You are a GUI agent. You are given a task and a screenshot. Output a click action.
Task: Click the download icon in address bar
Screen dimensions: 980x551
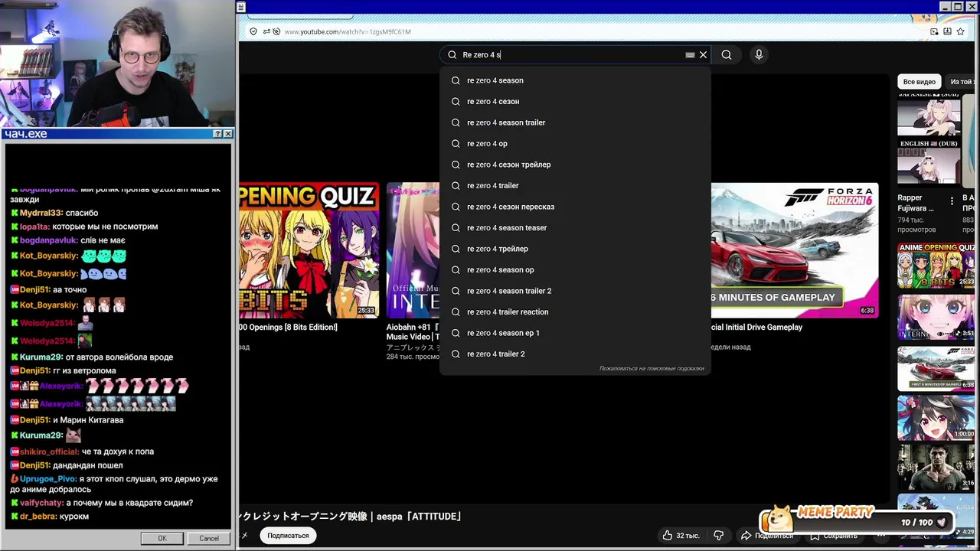948,31
